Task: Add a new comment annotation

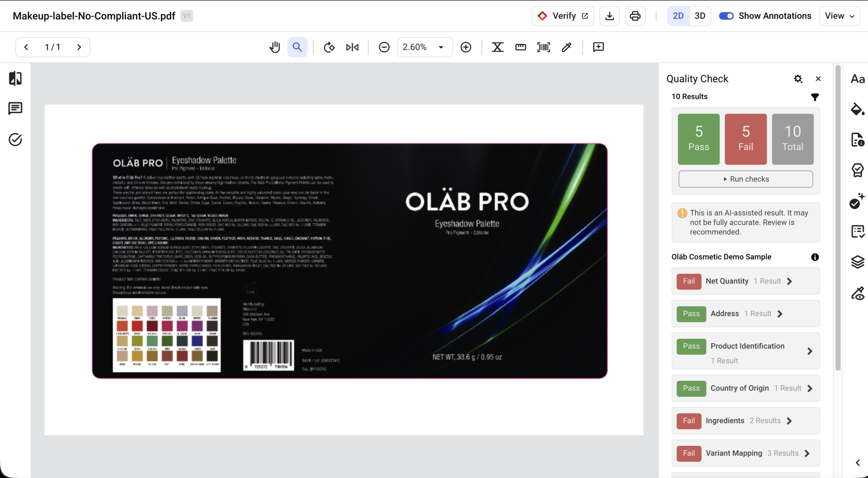Action: coord(598,47)
